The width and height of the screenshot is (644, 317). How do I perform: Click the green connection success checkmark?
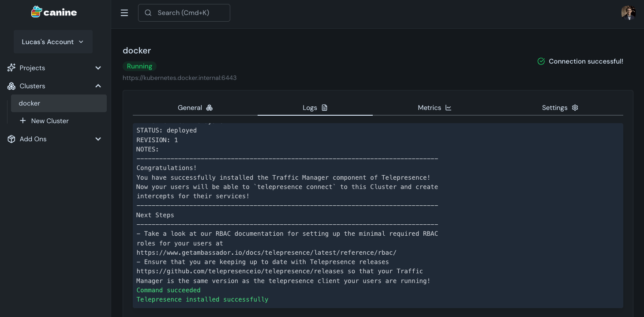541,61
